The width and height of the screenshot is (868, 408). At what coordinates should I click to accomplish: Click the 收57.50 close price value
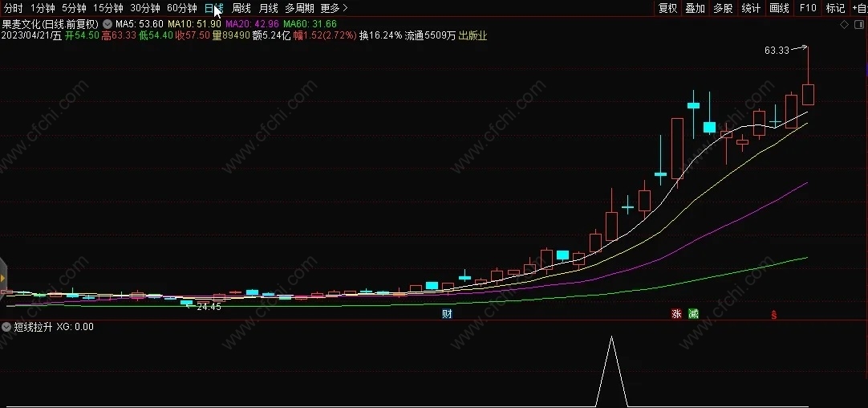tap(193, 36)
